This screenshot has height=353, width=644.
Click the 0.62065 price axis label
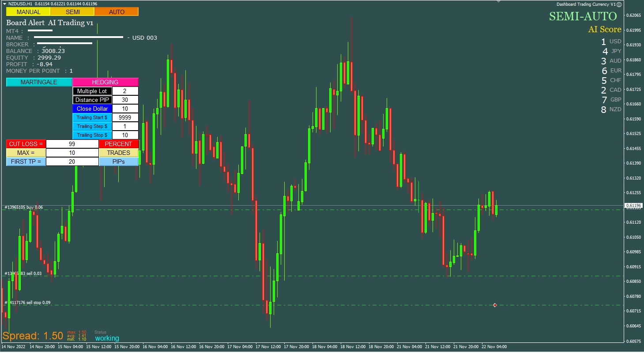click(x=633, y=15)
